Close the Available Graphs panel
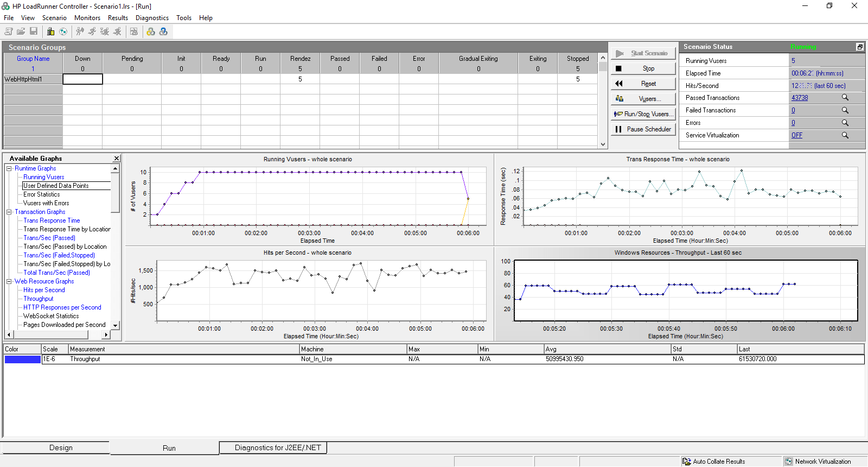 pyautogui.click(x=116, y=159)
